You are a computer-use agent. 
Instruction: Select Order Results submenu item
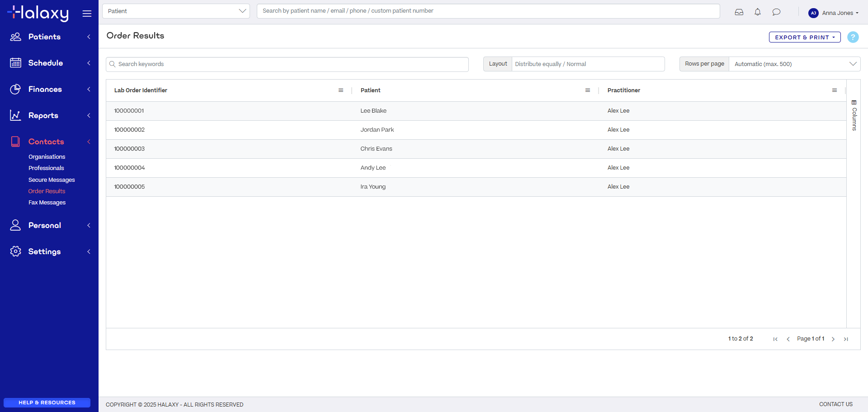point(47,191)
